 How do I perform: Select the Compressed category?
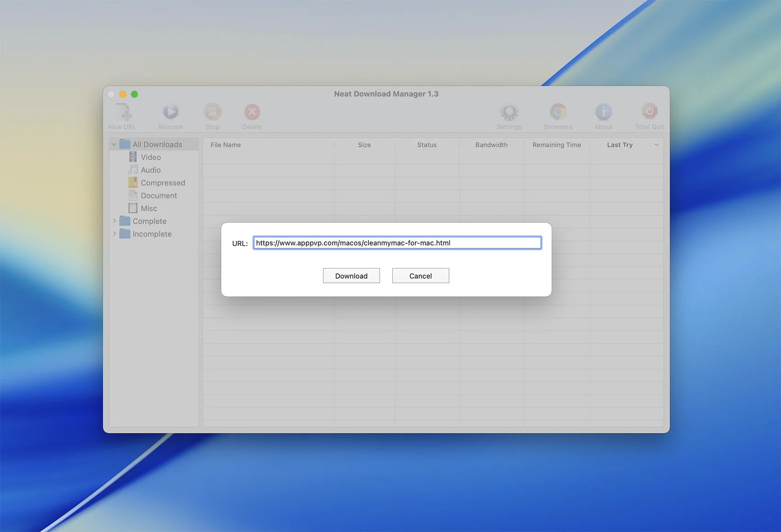point(162,183)
